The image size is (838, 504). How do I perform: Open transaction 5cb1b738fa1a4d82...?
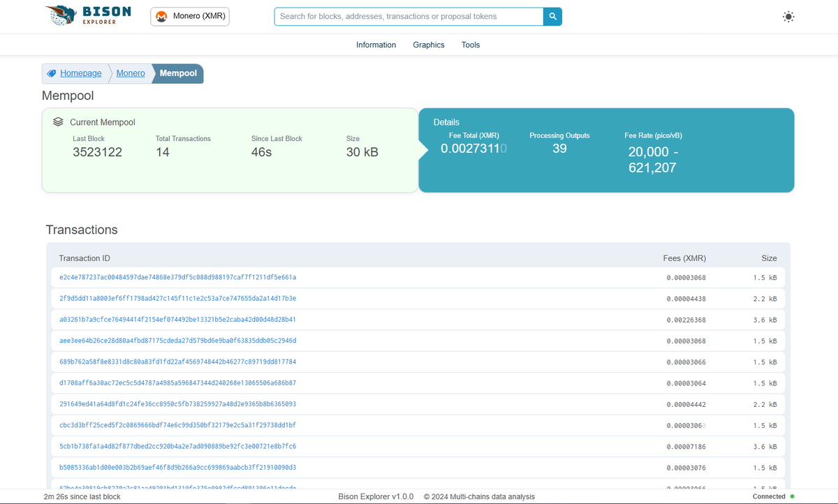click(x=178, y=445)
